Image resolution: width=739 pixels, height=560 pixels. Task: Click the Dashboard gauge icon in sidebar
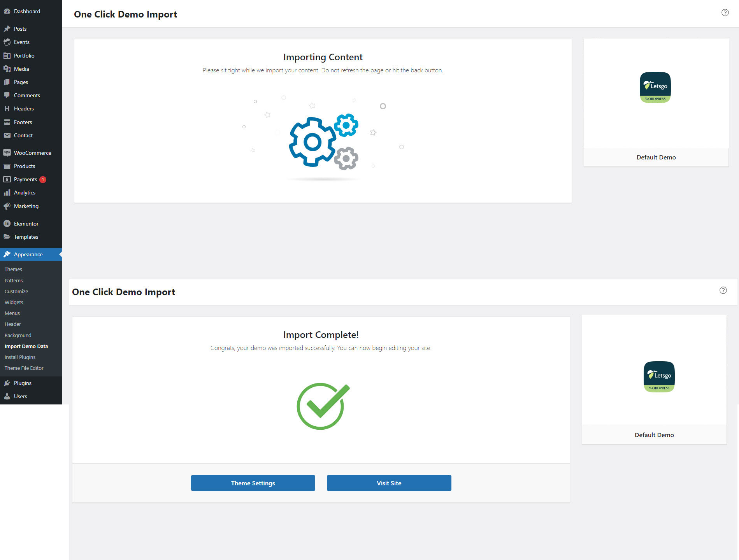[7, 11]
